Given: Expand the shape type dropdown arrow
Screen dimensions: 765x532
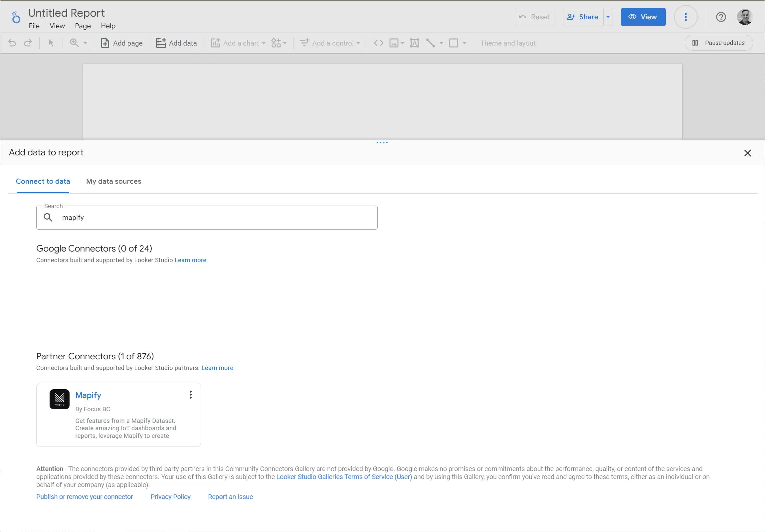Looking at the screenshot, I should tap(465, 43).
